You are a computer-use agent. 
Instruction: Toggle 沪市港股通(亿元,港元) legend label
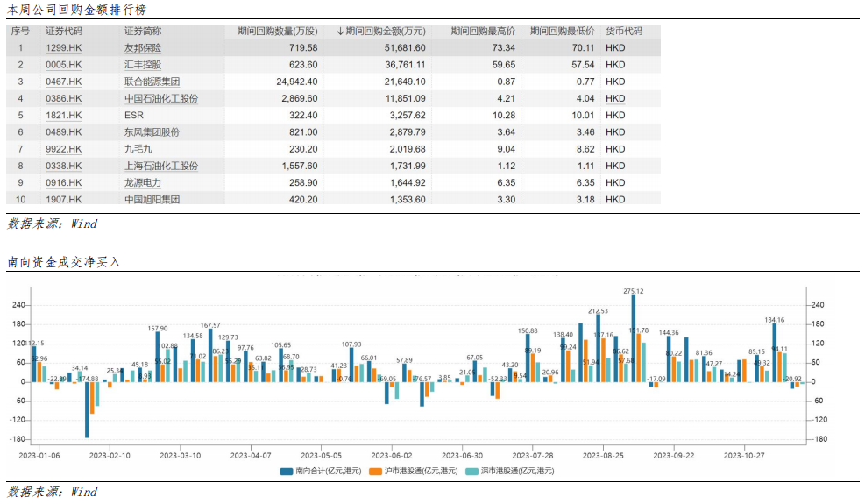pyautogui.click(x=421, y=472)
